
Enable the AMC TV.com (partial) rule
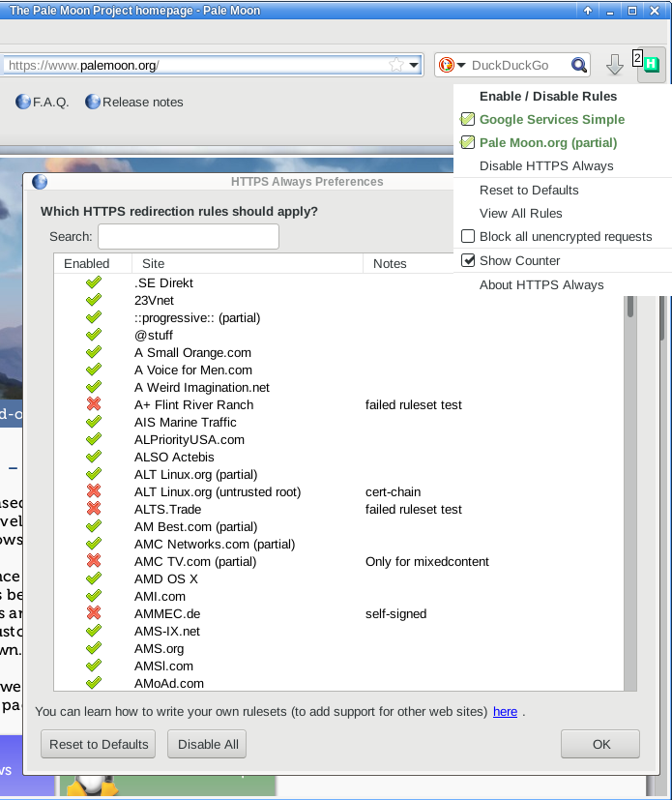point(93,561)
